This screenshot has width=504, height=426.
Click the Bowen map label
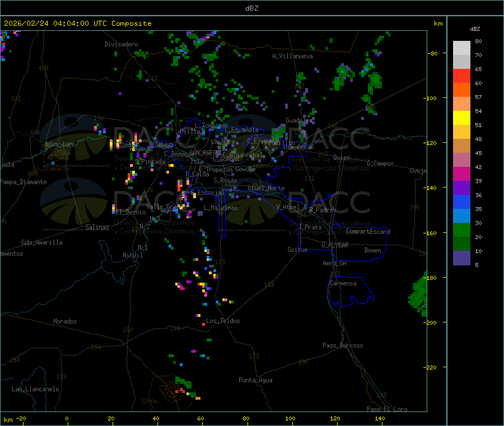372,250
